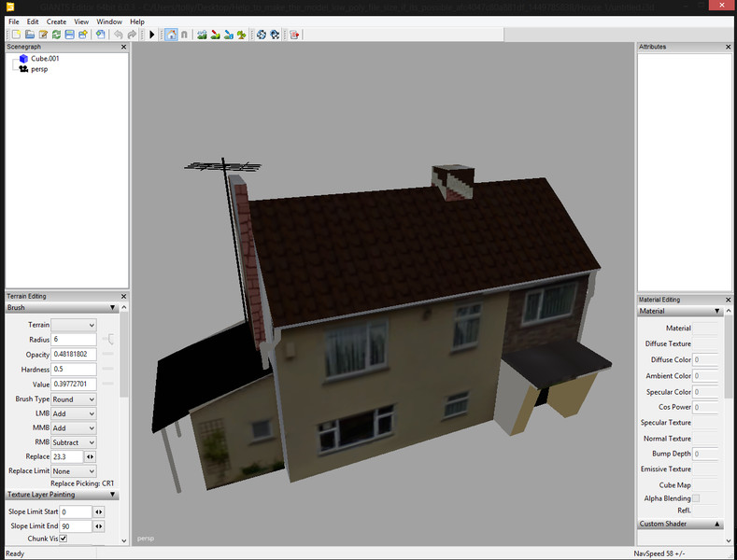Screen dimensions: 737x560
Task: Click the Radius slider handle
Action: (x=109, y=339)
